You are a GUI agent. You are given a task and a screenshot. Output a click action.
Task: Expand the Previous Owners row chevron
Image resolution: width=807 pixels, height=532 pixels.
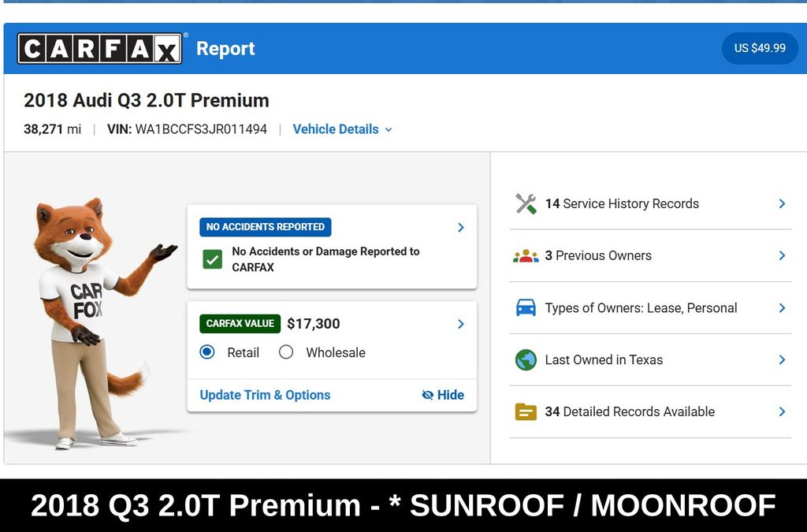pyautogui.click(x=782, y=255)
